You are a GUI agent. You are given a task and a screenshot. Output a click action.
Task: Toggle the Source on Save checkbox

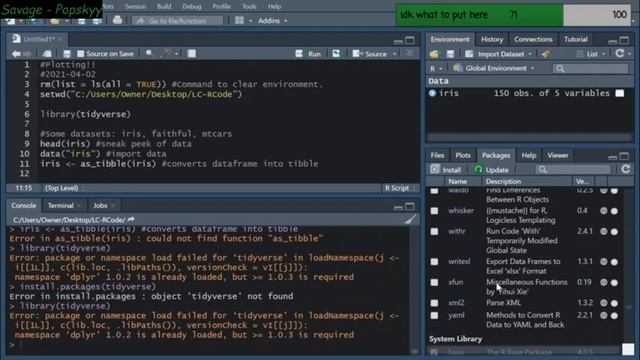pyautogui.click(x=81, y=54)
